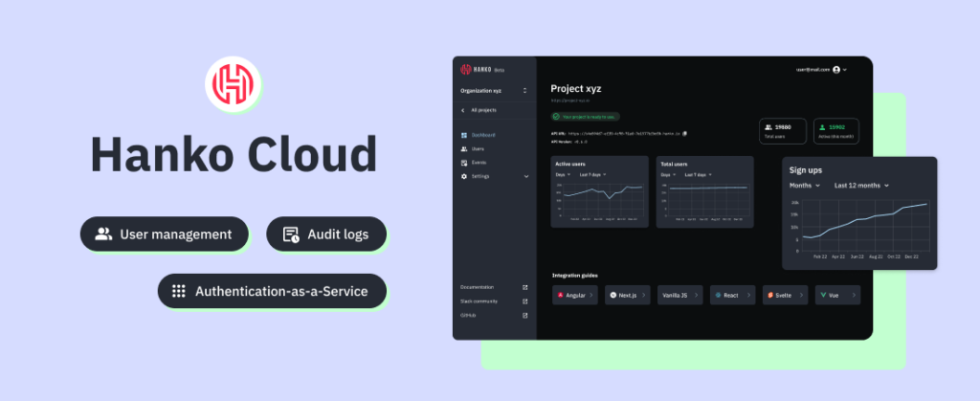Click the Settings gear icon
Viewport: 980px width, 401px height.
(464, 176)
